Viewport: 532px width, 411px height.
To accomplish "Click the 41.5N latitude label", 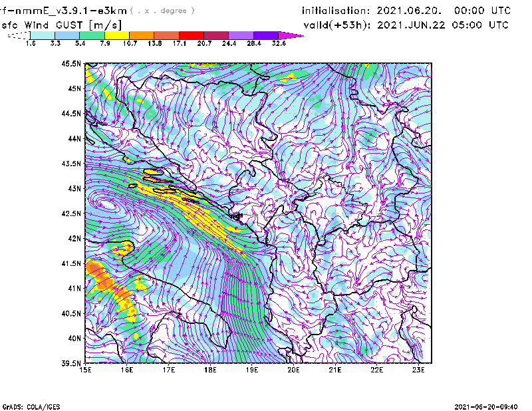I will point(72,263).
